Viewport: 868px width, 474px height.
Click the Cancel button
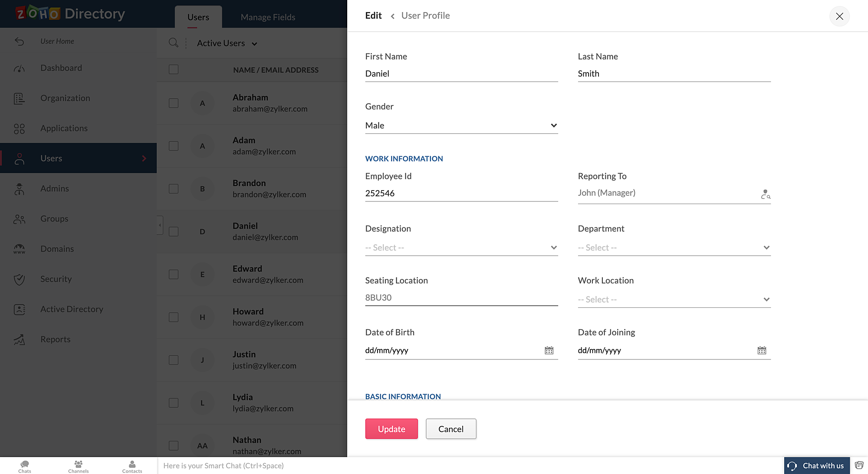click(450, 429)
